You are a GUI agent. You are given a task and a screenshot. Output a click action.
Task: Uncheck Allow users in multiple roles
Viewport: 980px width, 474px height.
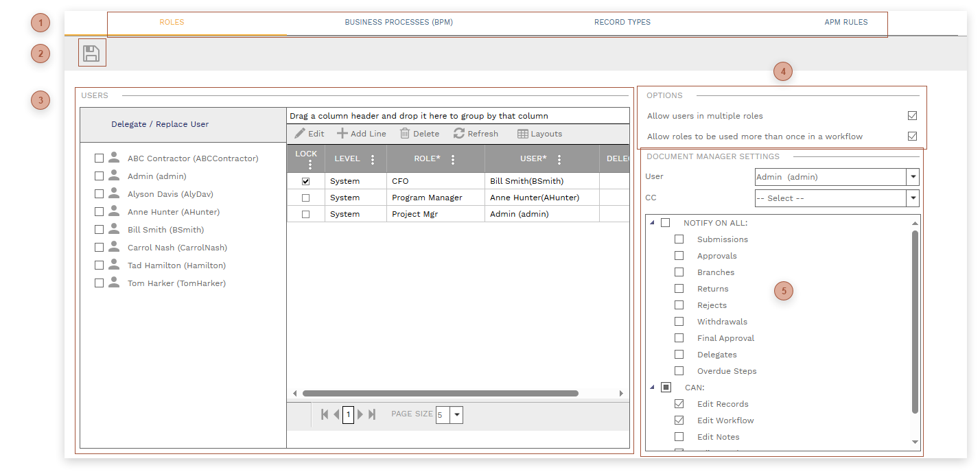coord(912,116)
